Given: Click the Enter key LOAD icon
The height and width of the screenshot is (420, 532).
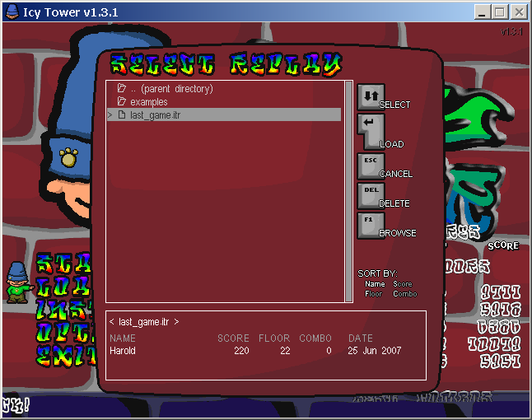Looking at the screenshot, I should coord(371,132).
